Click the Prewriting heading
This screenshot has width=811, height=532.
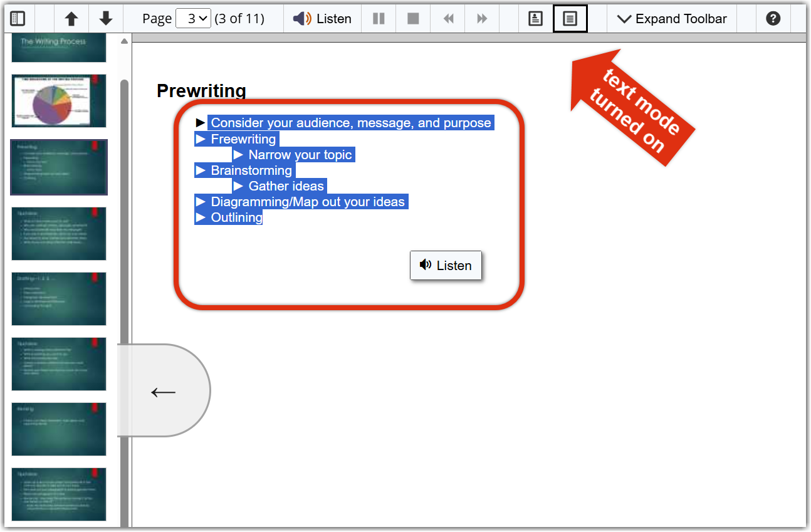point(201,91)
